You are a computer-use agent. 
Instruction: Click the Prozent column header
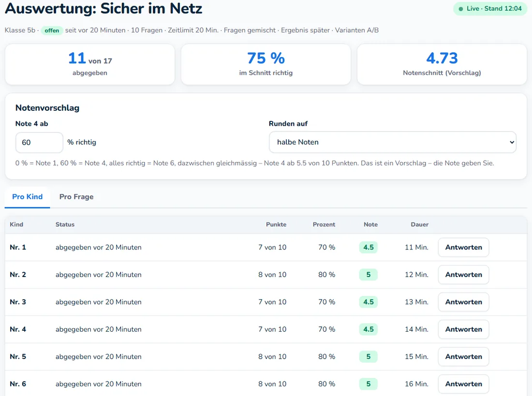click(x=324, y=224)
